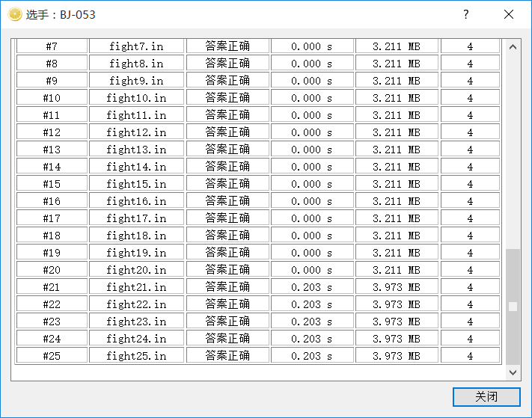This screenshot has height=418, width=532.
Task: Click the 3.973 MB memory in row #25
Action: tap(397, 356)
